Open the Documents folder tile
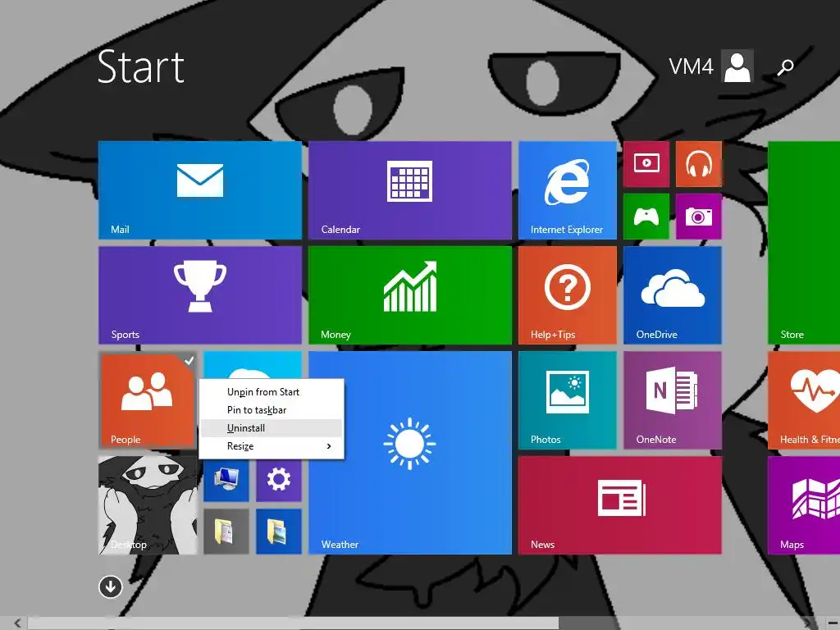 pyautogui.click(x=226, y=532)
